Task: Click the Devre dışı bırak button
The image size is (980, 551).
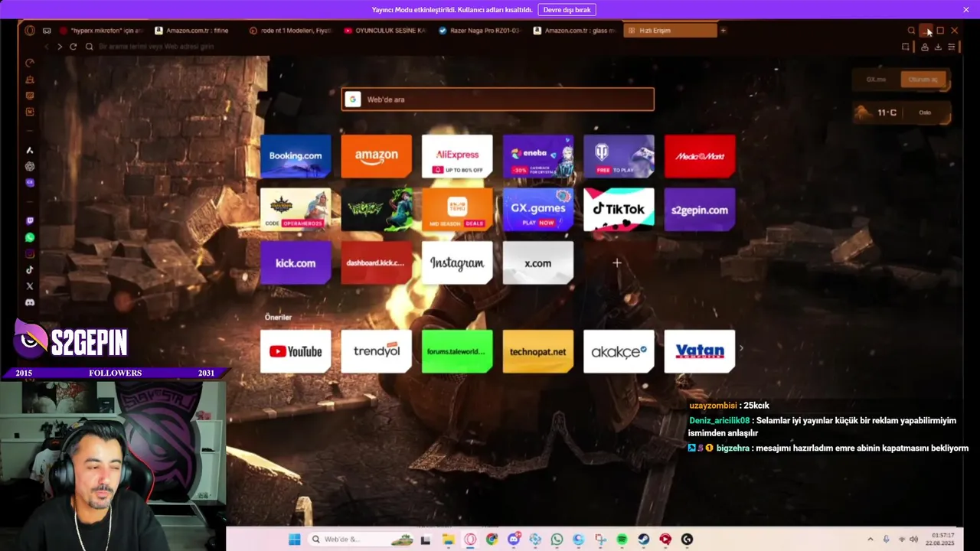Action: pos(567,10)
